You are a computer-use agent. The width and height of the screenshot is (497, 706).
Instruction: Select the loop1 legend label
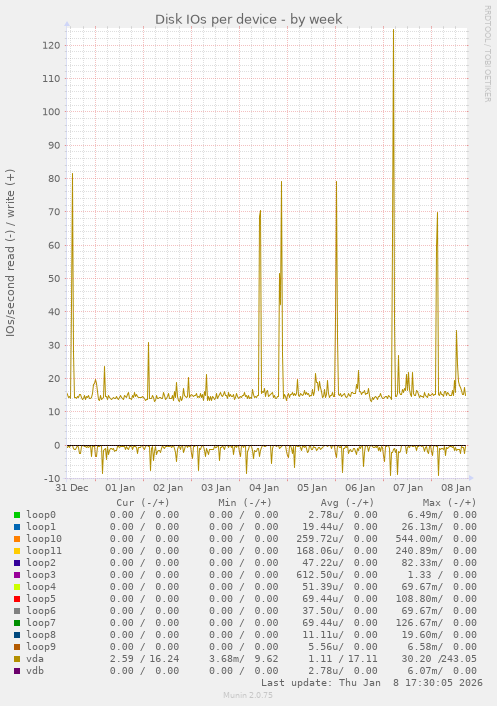pyautogui.click(x=41, y=527)
